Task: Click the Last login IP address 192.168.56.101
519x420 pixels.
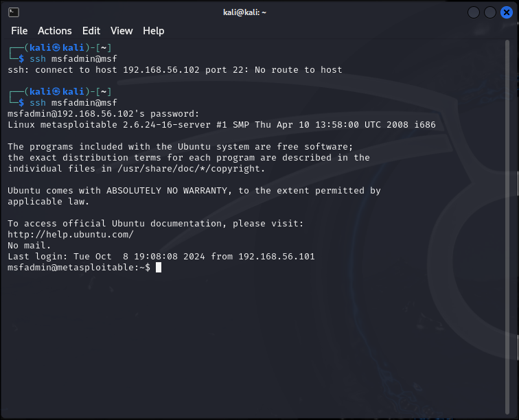Action: pos(276,257)
